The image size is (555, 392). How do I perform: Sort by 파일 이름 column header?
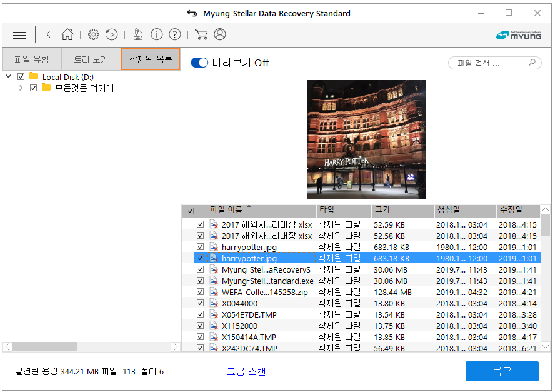(249, 210)
